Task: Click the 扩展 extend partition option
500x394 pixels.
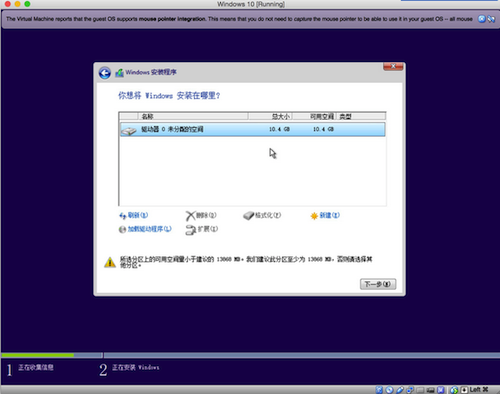Action: click(202, 229)
